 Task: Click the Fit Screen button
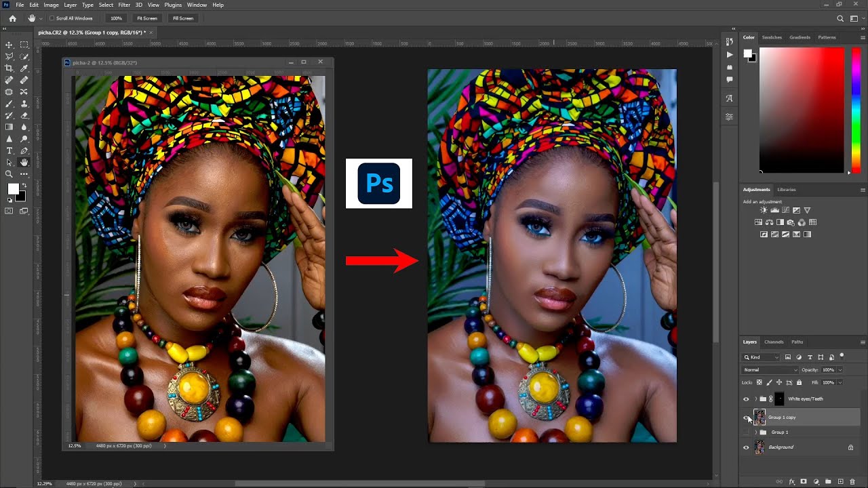click(146, 18)
